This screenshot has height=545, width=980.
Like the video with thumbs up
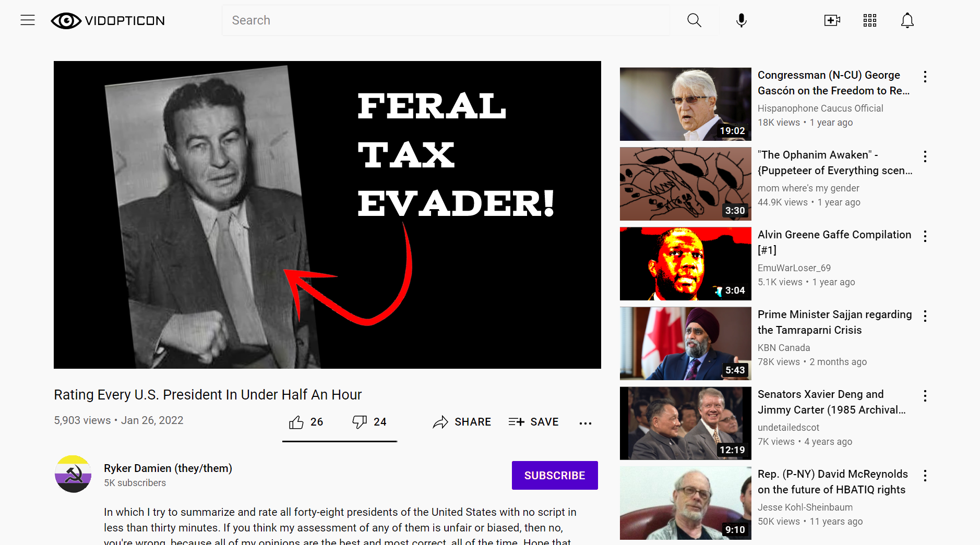[296, 422]
